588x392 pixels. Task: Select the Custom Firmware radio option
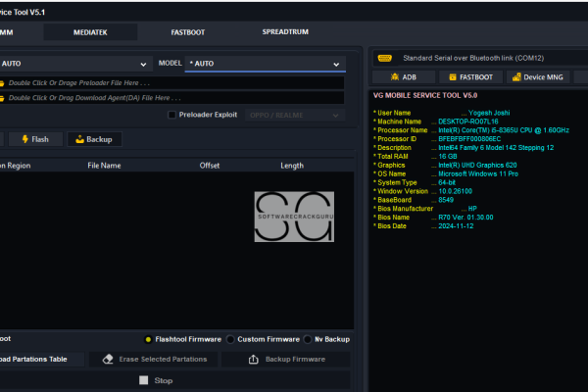pos(230,339)
